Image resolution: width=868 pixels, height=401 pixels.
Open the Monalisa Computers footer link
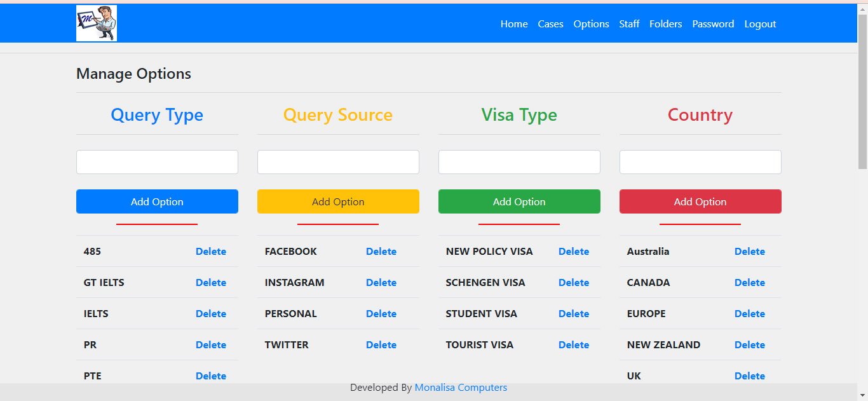(x=461, y=388)
